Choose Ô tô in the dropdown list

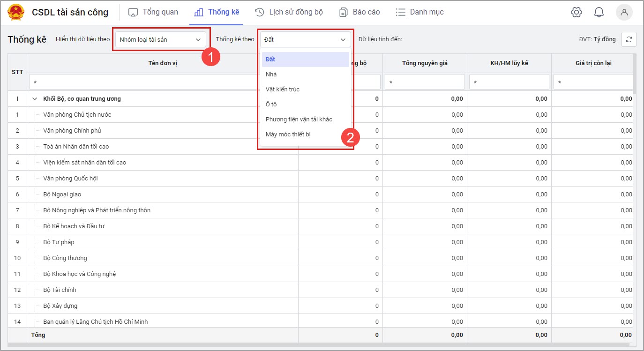coord(271,104)
